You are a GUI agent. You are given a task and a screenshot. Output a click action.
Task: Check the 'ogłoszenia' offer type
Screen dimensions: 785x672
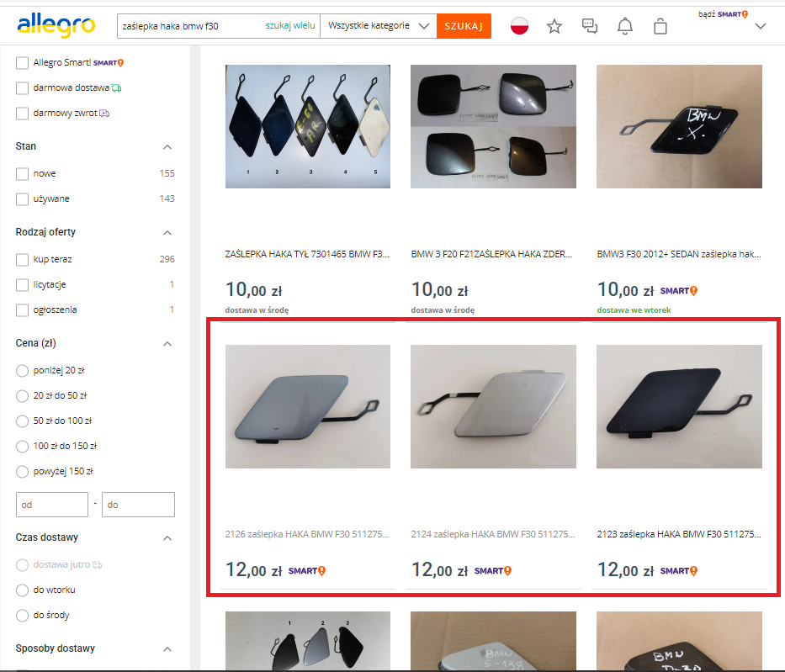22,310
